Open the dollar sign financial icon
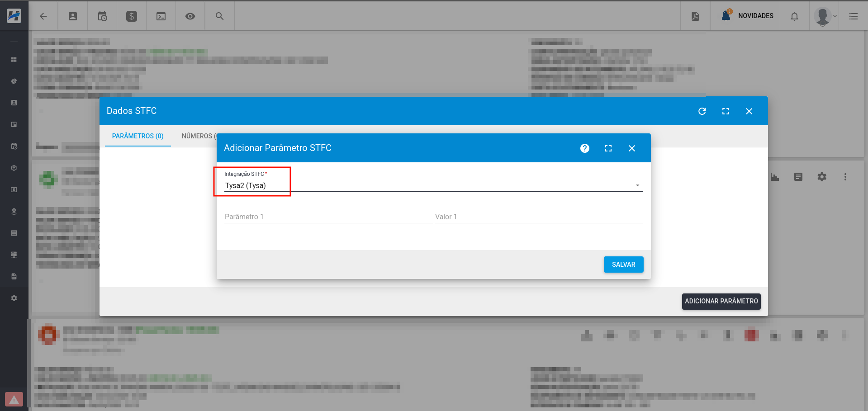This screenshot has width=868, height=411. 132,16
